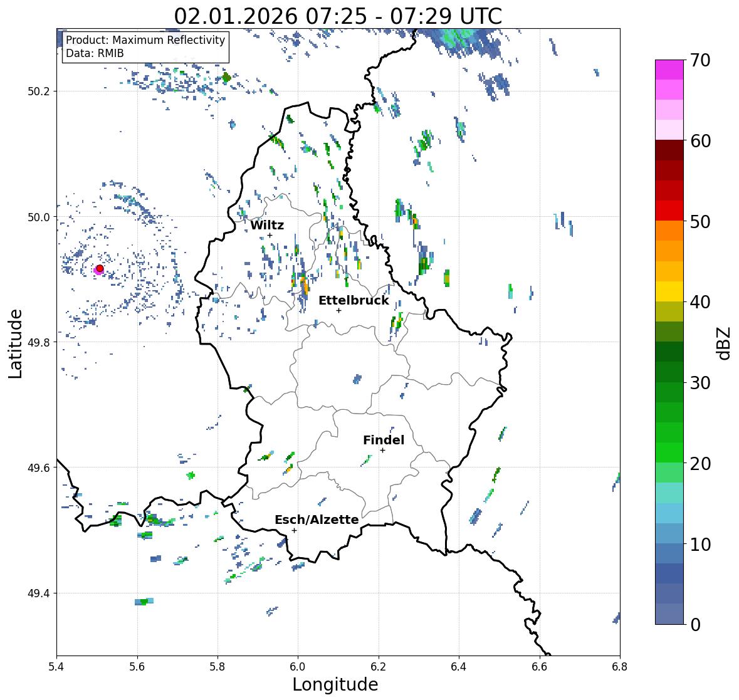Image resolution: width=739 pixels, height=700 pixels.
Task: Click the 40 dBZ colorbar tick label
Action: click(x=700, y=302)
